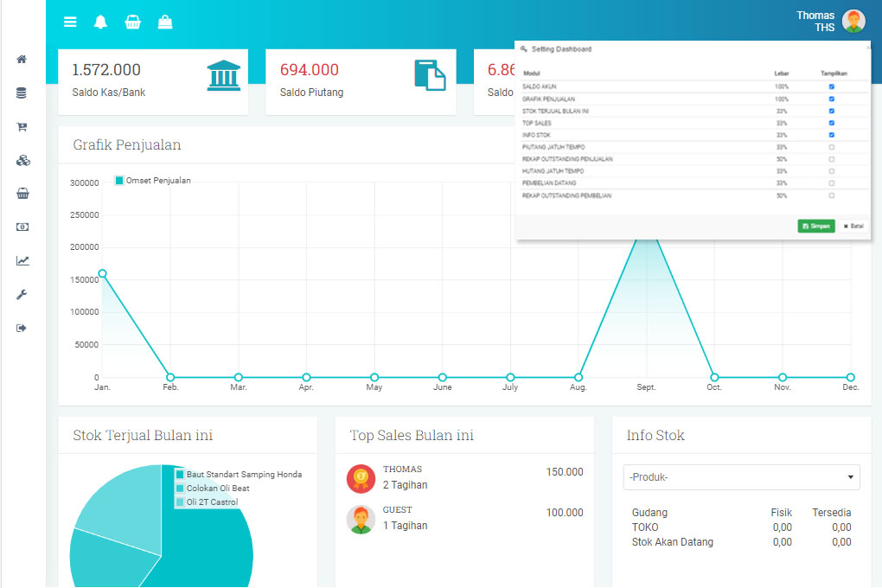Image resolution: width=882 pixels, height=588 pixels.
Task: Click the GUEST avatar in Top Sales
Action: coord(361,520)
